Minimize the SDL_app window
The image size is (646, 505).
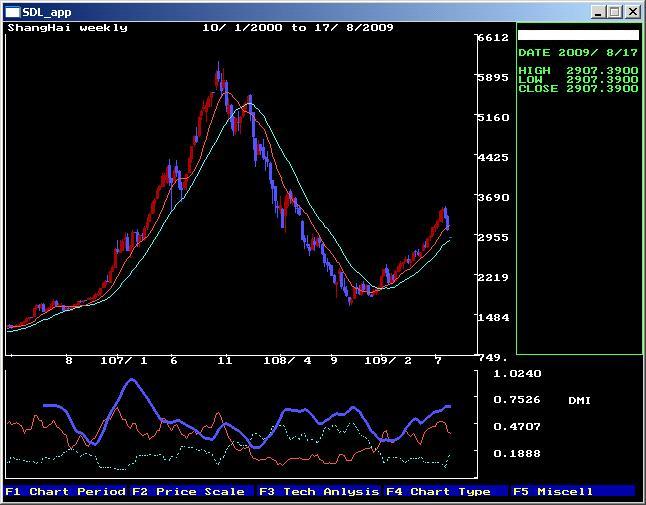point(598,12)
